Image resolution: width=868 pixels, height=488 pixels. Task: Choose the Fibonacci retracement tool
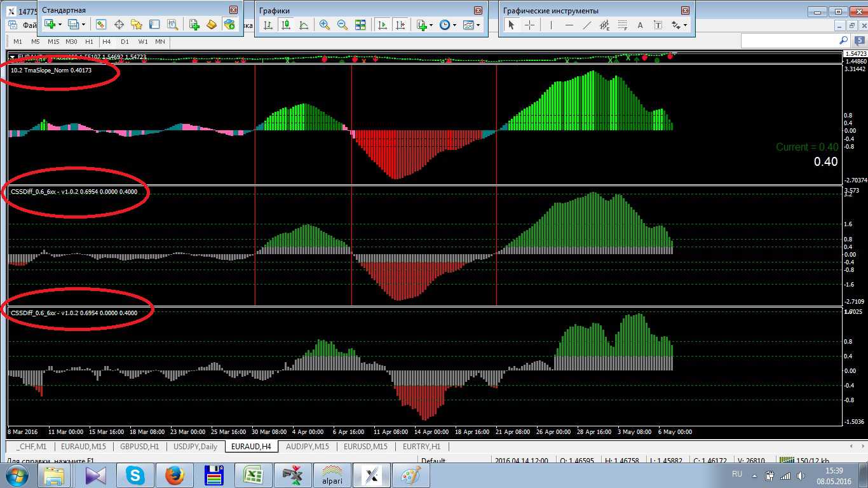click(x=622, y=25)
